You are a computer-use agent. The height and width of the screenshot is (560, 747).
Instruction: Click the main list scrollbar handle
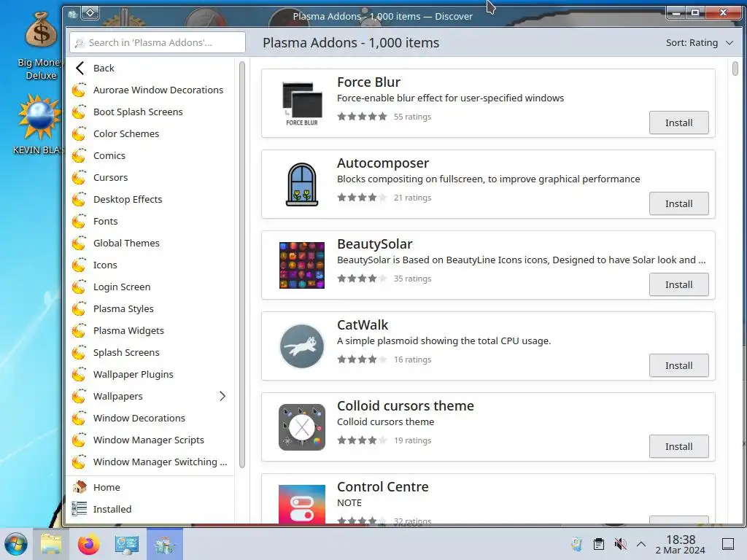click(x=735, y=68)
